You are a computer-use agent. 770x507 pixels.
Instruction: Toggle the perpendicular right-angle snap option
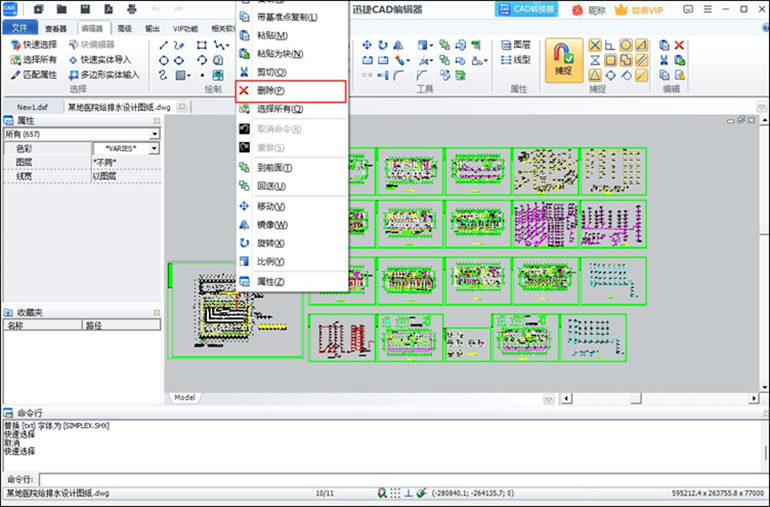click(610, 46)
